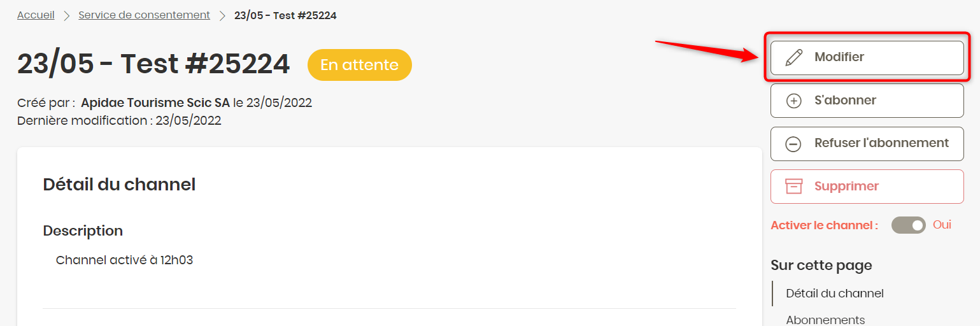Screen dimensions: 980x326
Task: Go to the Accueil breadcrumb link
Action: point(36,15)
